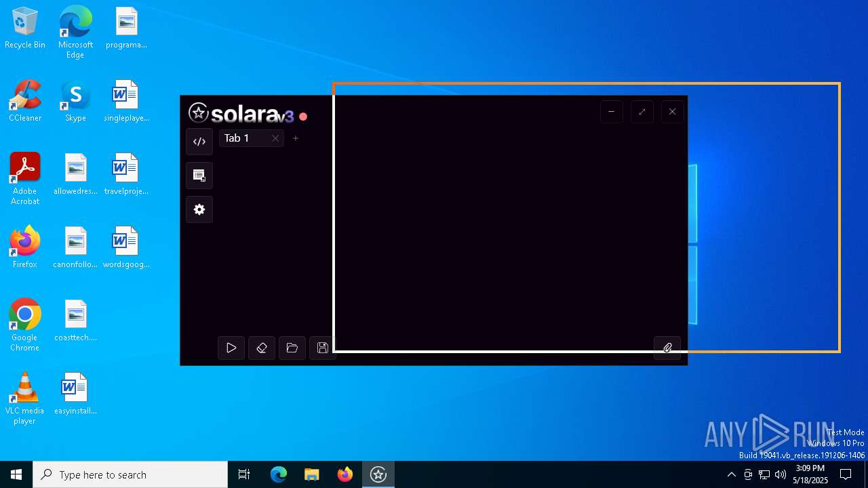The width and height of the screenshot is (868, 488).
Task: Open the notification center icon
Action: 846,474
